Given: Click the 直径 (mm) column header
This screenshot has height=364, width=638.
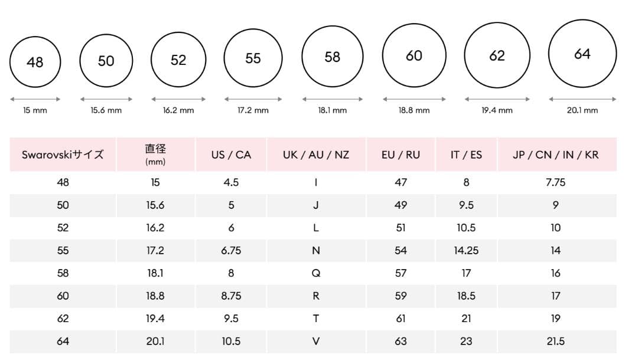Looking at the screenshot, I should coord(155,155).
